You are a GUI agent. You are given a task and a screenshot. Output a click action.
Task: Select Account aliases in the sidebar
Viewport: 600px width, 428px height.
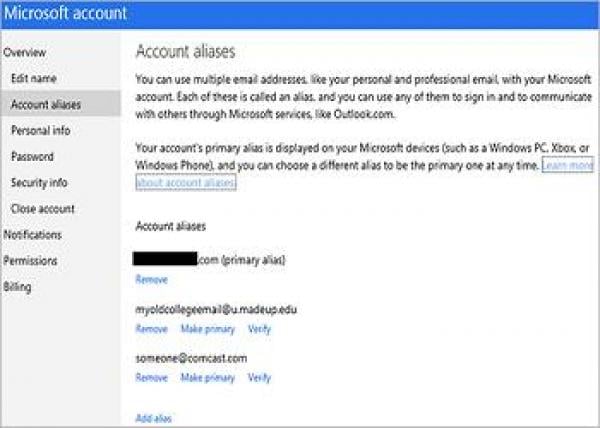click(46, 104)
